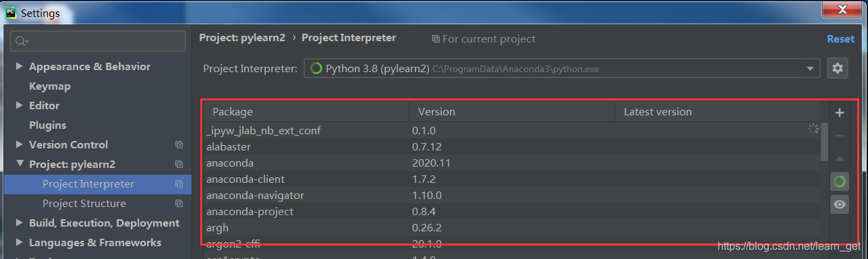Select the _ipyw_jlab_nb_ext_conf package row
The width and height of the screenshot is (868, 259).
click(x=511, y=130)
